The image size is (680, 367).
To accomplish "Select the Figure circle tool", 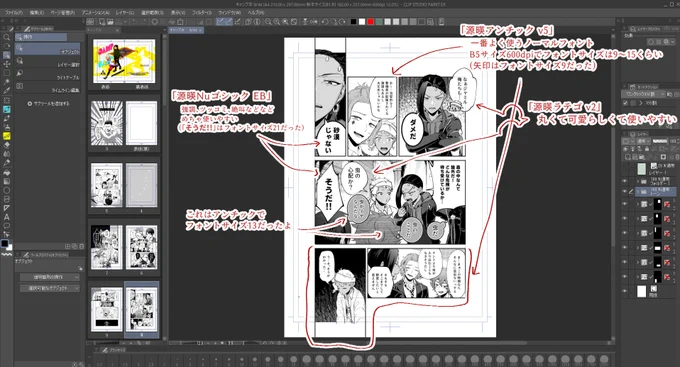I will [7, 190].
